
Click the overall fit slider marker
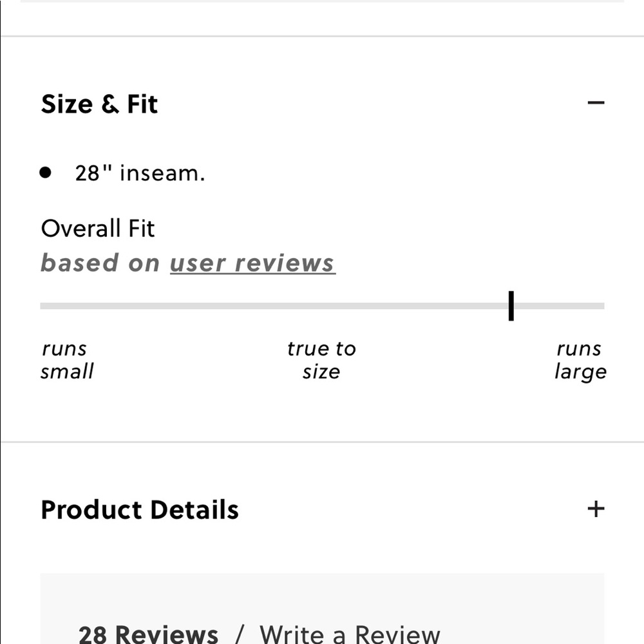tap(511, 306)
